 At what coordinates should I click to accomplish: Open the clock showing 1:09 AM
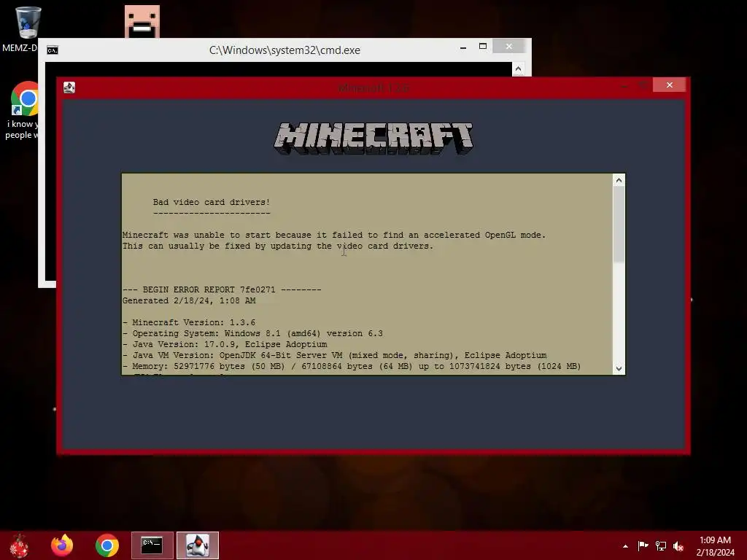tap(715, 545)
